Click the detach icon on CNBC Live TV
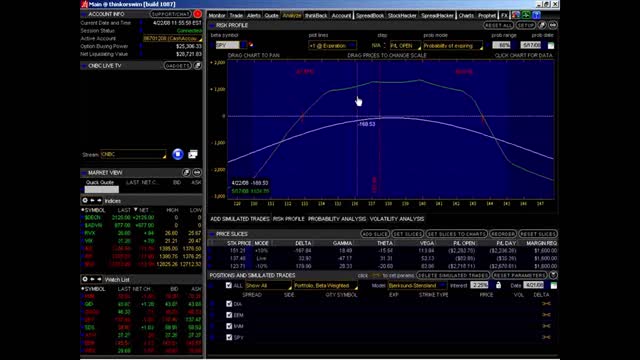This screenshot has height=360, width=640. click(x=198, y=66)
